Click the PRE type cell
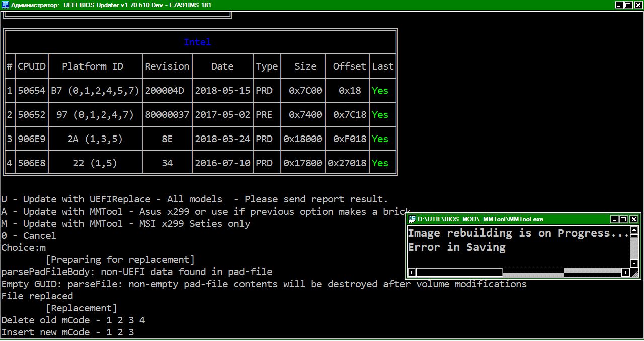The width and height of the screenshot is (644, 341). click(264, 115)
